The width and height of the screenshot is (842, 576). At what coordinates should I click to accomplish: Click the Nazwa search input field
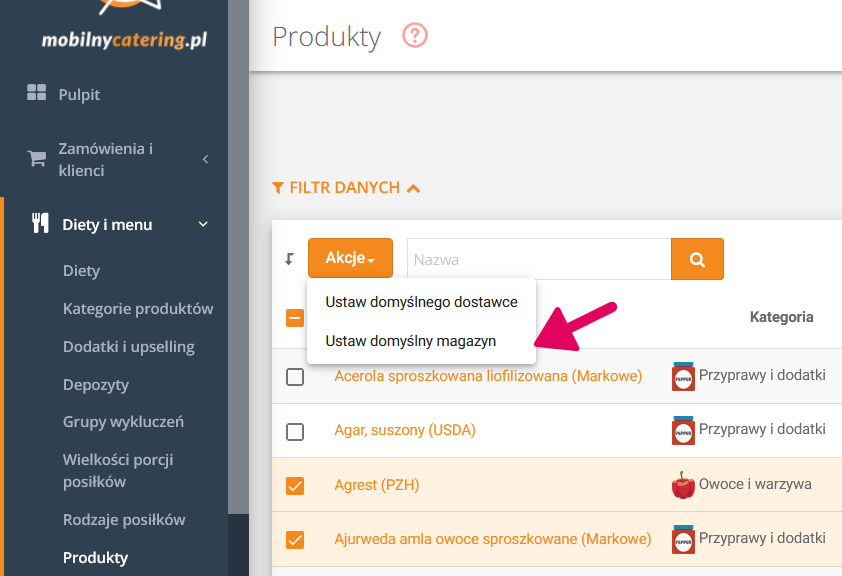(538, 259)
